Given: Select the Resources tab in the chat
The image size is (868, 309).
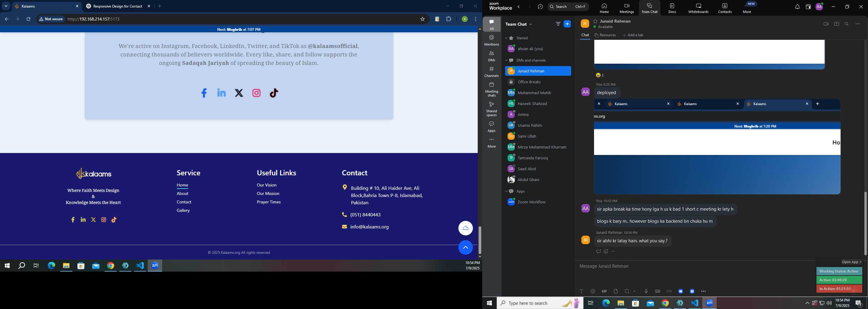Looking at the screenshot, I should pyautogui.click(x=605, y=35).
